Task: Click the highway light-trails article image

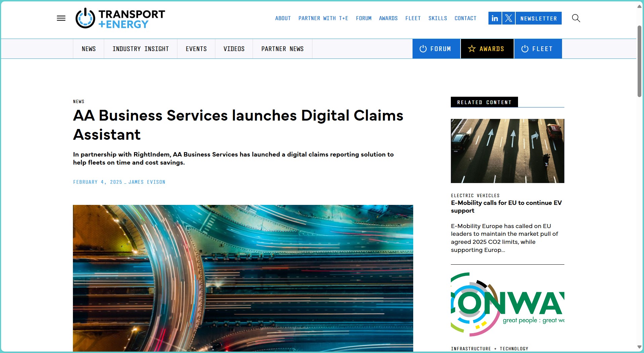Action: pos(243,278)
